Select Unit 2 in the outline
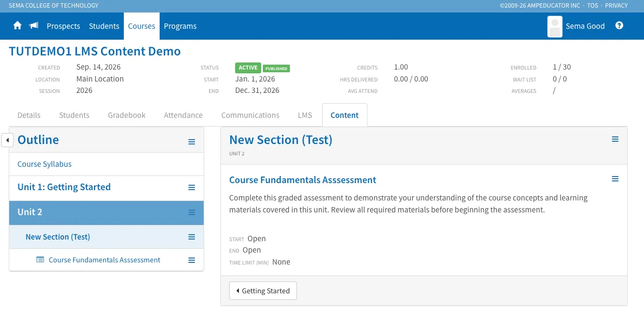The width and height of the screenshot is (644, 314). click(30, 212)
